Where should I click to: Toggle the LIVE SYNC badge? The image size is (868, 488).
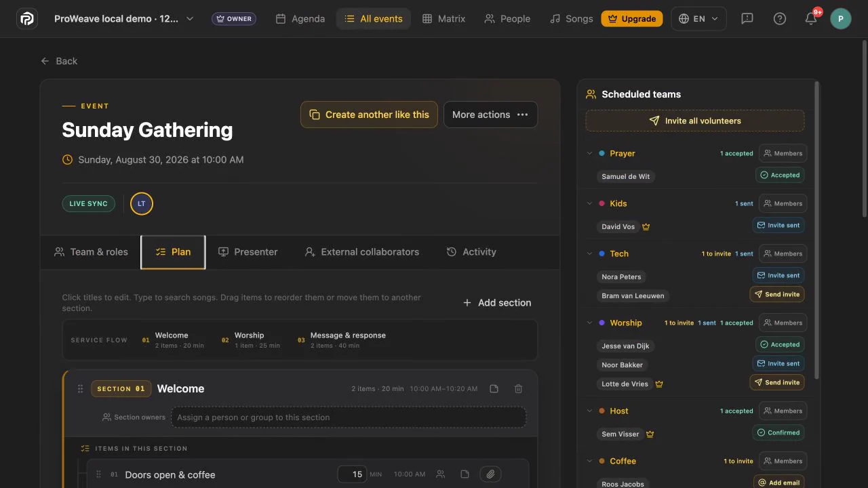tap(88, 203)
